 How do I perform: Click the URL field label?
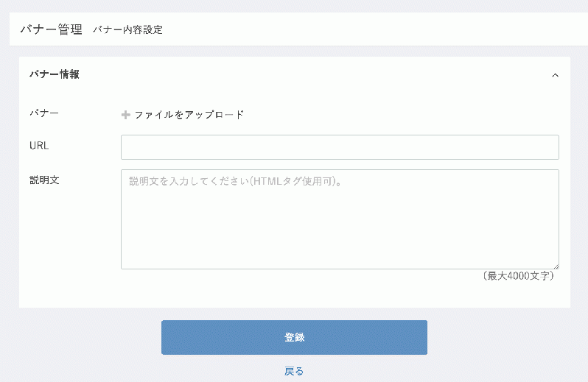(x=39, y=145)
